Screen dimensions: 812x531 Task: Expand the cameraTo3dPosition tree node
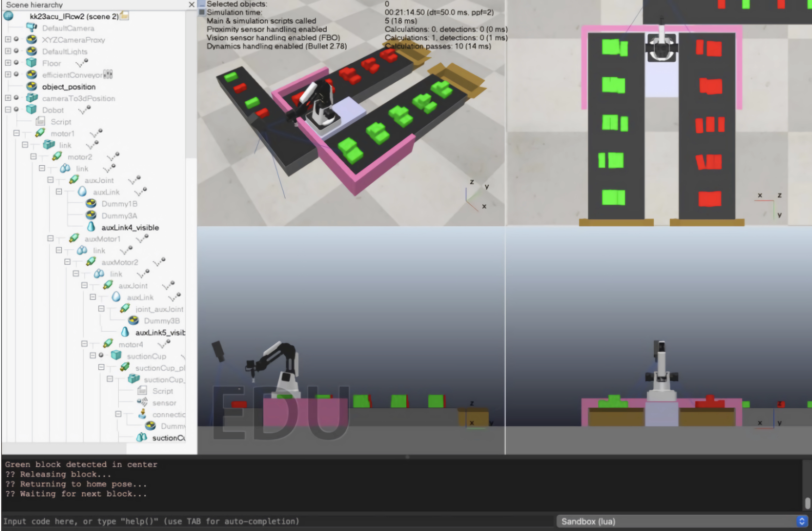tap(8, 98)
